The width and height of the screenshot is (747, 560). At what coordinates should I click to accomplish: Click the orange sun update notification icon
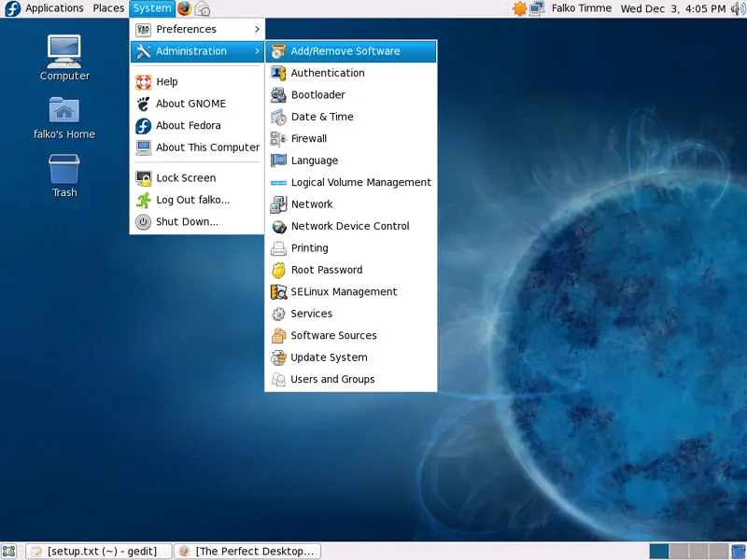pyautogui.click(x=519, y=8)
